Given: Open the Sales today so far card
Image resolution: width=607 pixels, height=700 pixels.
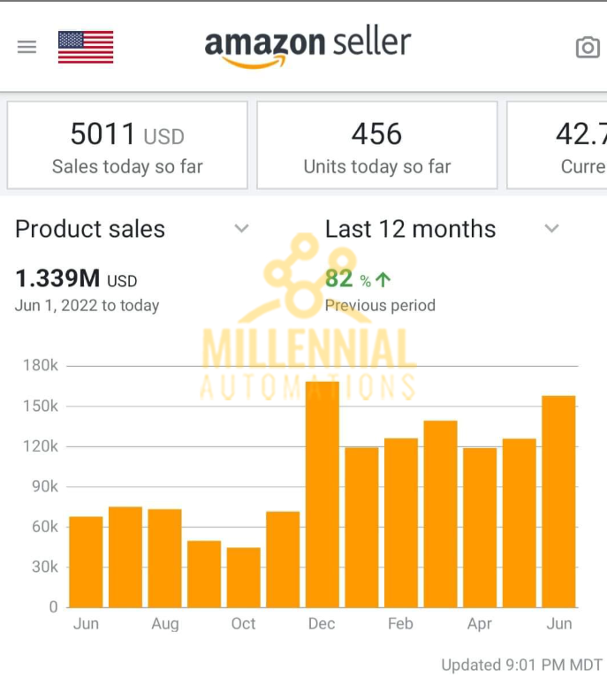Looking at the screenshot, I should click(127, 145).
